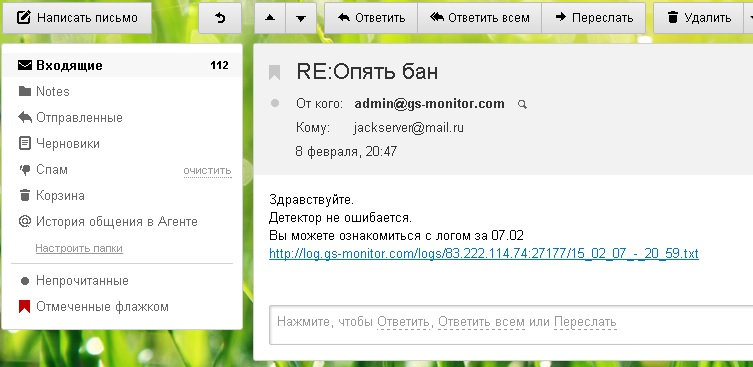Click recipient jackserver@mail.ru
This screenshot has height=367, width=753.
(x=409, y=128)
